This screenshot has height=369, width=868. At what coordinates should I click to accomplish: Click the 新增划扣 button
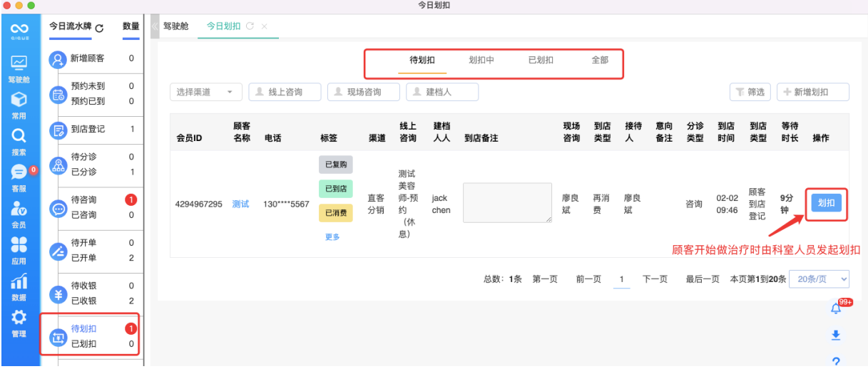[813, 92]
